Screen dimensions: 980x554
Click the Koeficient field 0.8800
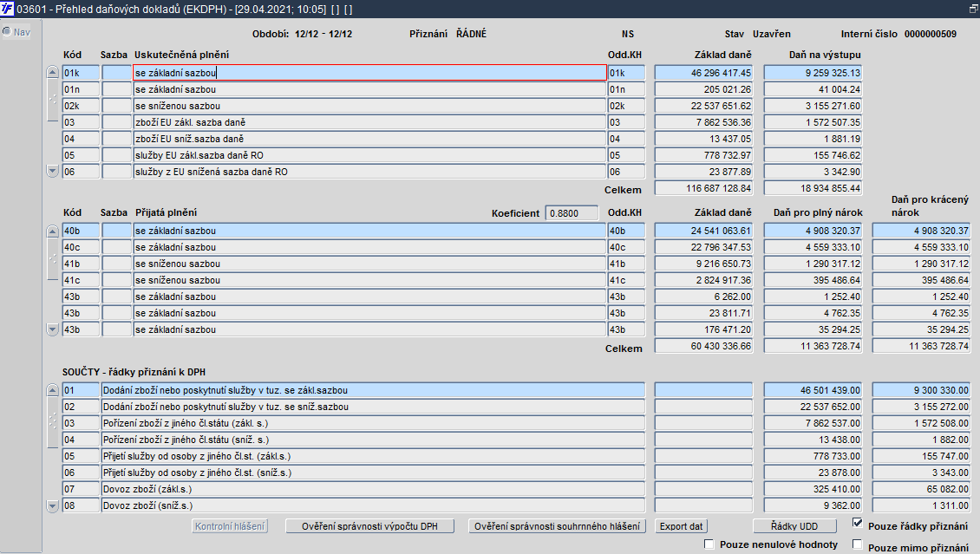click(572, 213)
